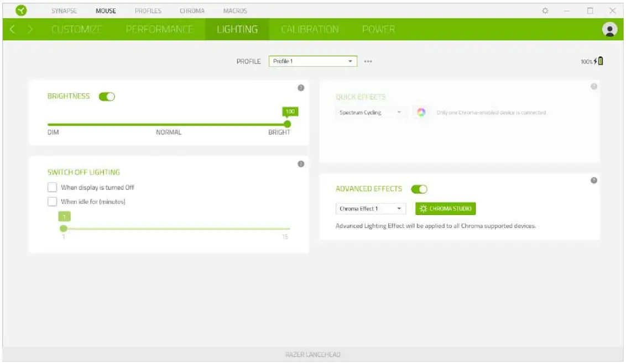Switch to the Performance tab
626x364 pixels.
(159, 29)
